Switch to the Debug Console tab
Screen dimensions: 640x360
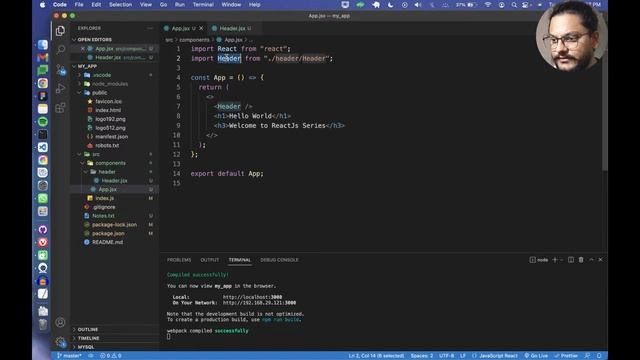pos(279,260)
